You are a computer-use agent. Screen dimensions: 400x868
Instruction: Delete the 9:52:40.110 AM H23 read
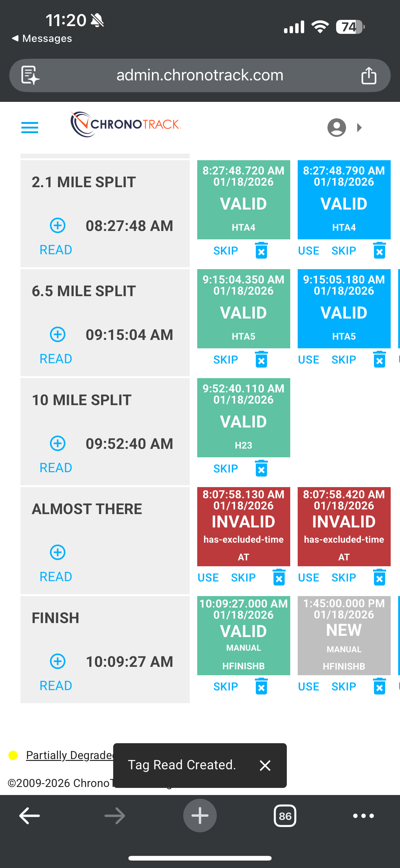(x=261, y=468)
